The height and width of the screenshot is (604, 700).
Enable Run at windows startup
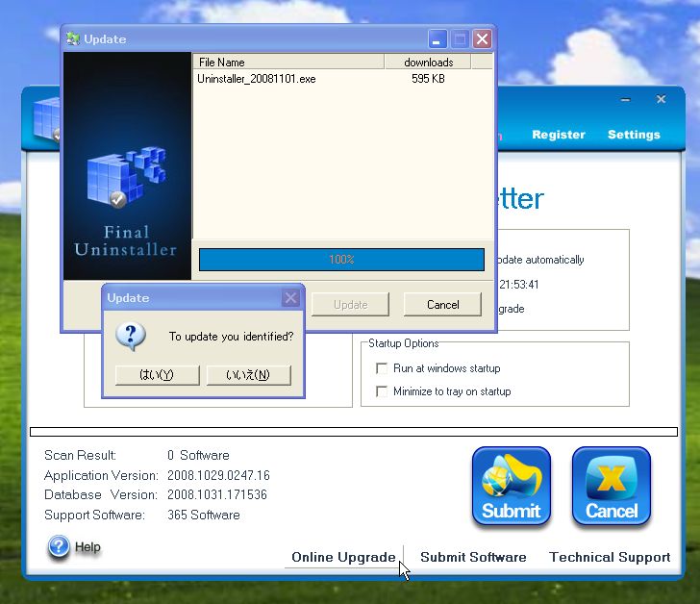point(382,368)
